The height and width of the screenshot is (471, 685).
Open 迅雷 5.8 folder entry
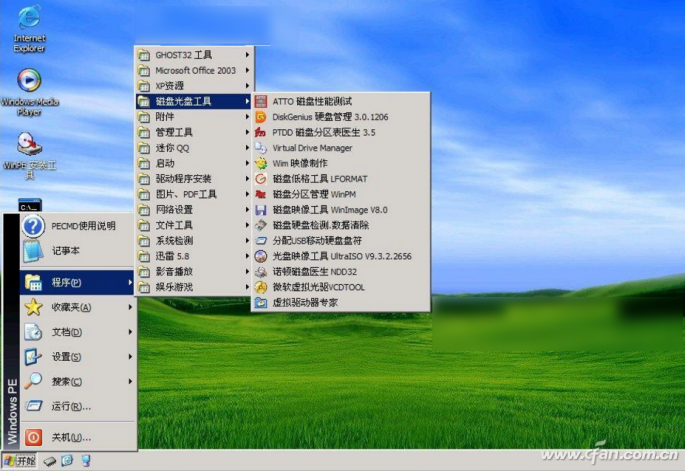(194, 256)
